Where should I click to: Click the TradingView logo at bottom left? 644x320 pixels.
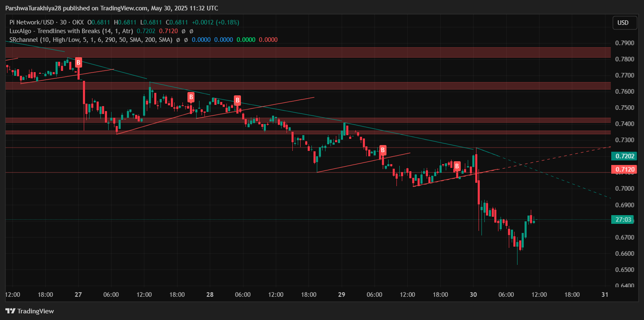pos(29,311)
